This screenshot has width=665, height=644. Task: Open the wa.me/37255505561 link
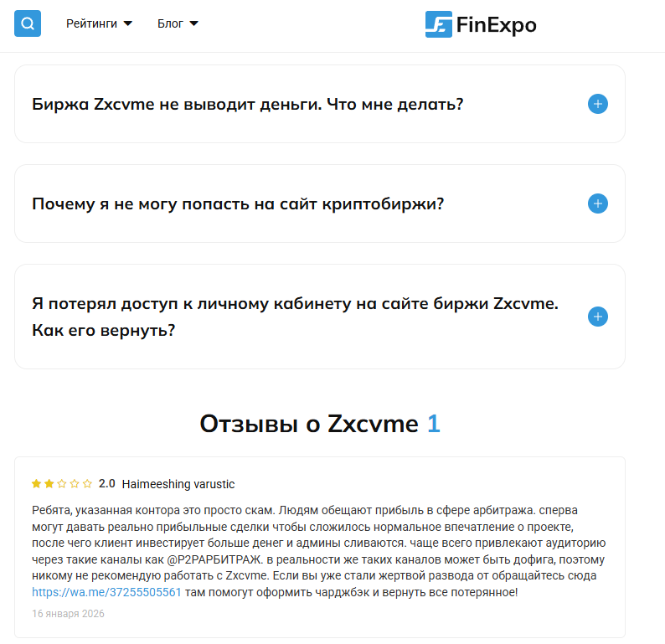tap(106, 592)
